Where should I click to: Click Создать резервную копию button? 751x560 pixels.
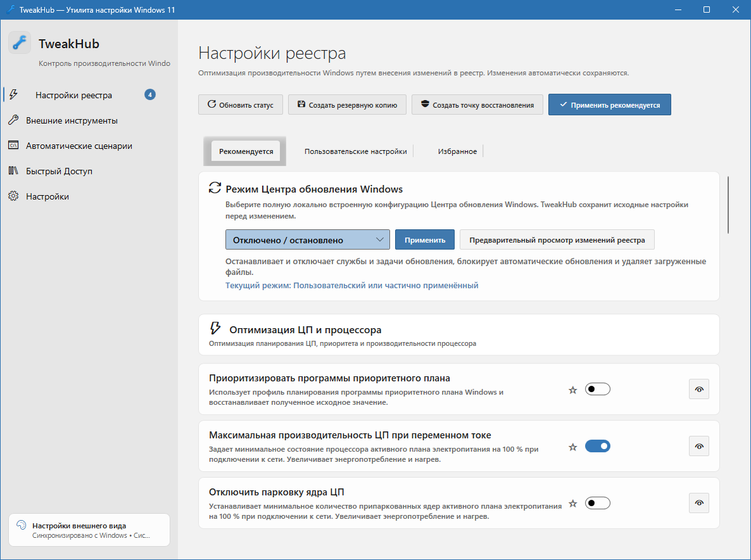[x=347, y=105]
